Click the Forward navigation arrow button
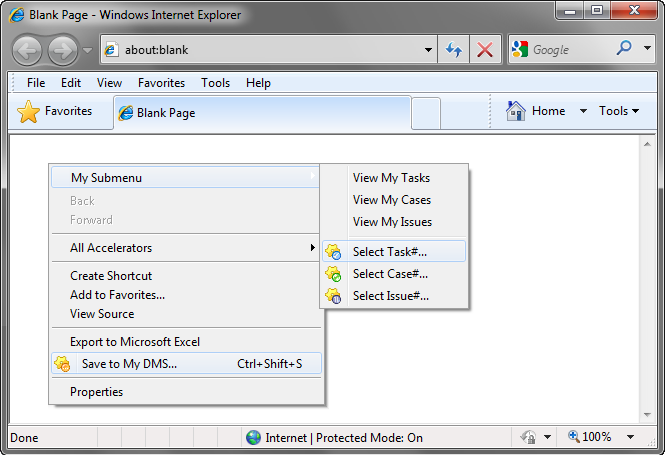This screenshot has width=665, height=455. pyautogui.click(x=63, y=50)
